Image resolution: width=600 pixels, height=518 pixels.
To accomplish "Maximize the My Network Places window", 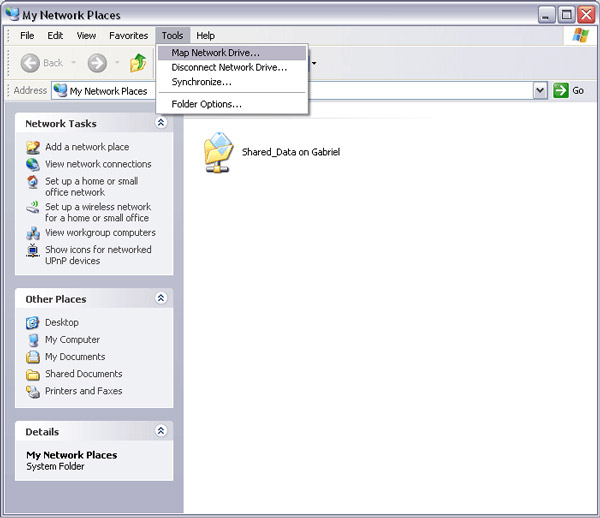I will [566, 15].
